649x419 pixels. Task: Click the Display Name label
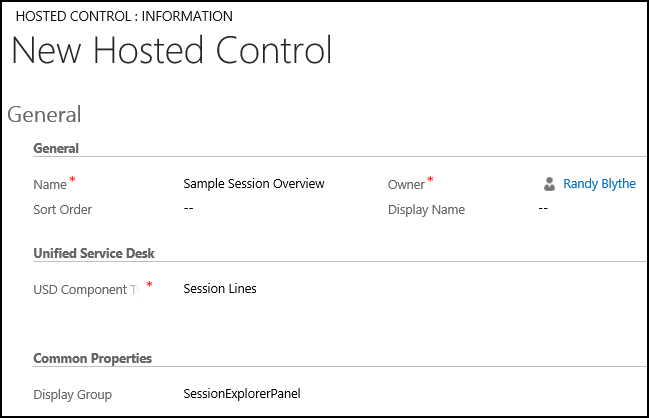tap(426, 210)
